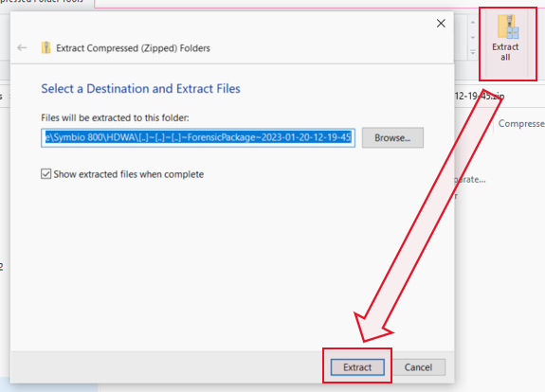Click the Compressed column text in Explorer

(521, 124)
